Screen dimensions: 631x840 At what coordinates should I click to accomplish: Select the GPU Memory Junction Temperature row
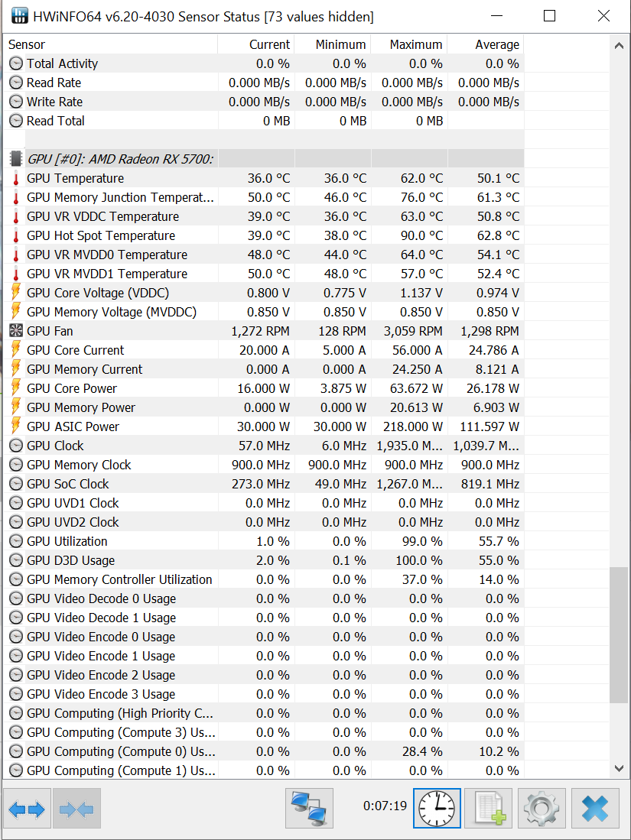tap(264, 197)
